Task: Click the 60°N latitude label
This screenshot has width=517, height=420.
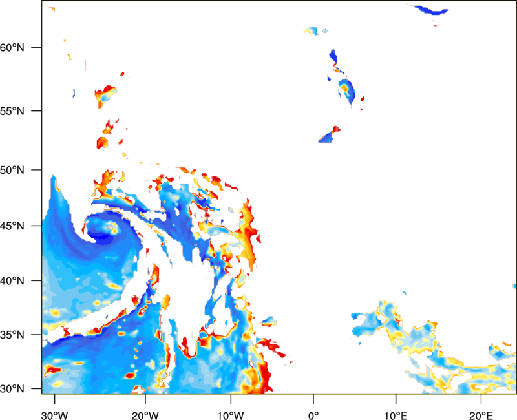Action: click(x=12, y=47)
